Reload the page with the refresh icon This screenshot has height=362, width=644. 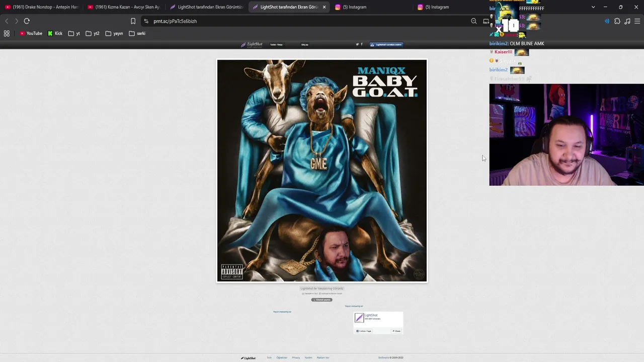coord(27,21)
